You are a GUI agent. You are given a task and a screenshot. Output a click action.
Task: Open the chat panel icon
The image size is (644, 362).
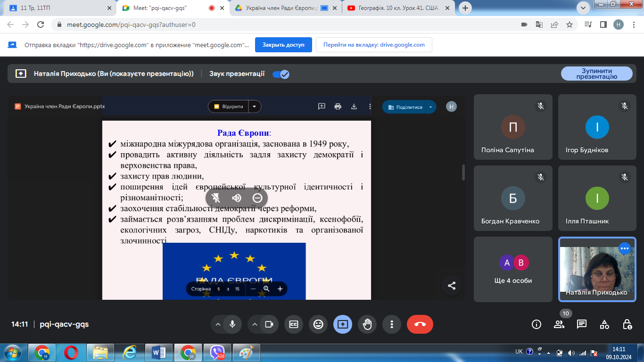click(x=582, y=324)
